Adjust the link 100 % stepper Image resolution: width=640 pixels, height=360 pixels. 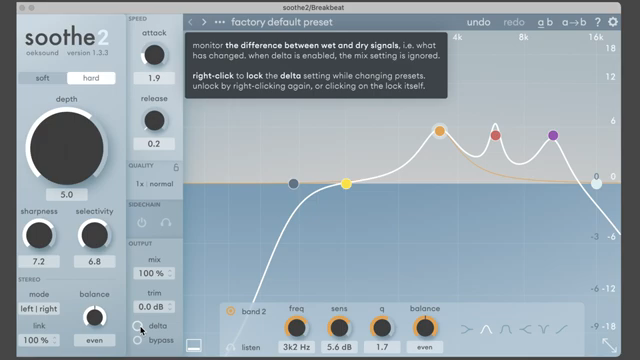(x=39, y=340)
